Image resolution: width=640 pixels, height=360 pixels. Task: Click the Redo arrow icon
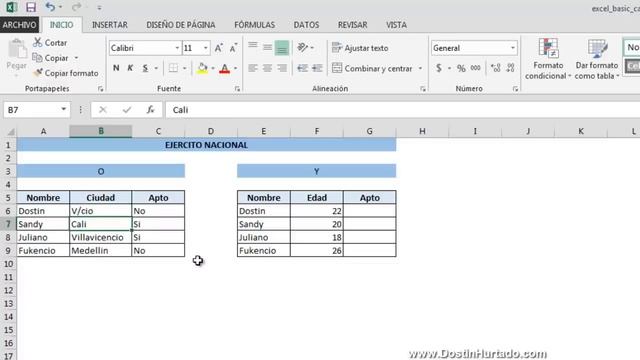tap(76, 7)
